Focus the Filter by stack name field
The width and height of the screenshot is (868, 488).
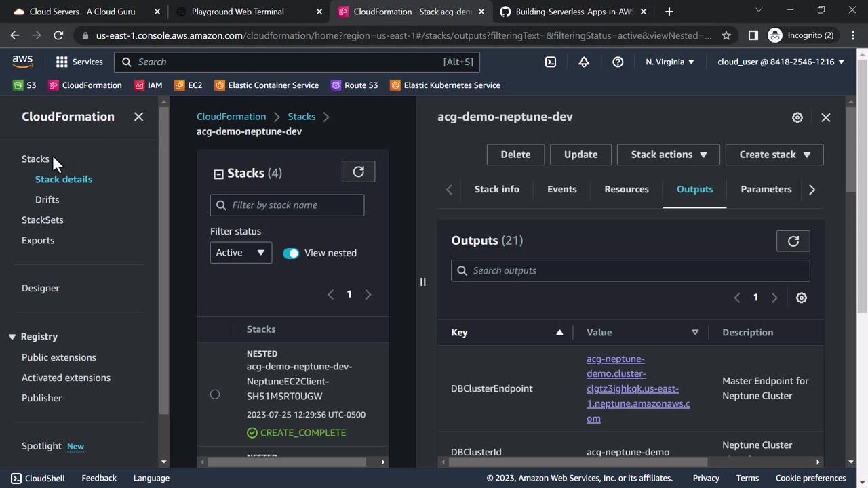(288, 205)
